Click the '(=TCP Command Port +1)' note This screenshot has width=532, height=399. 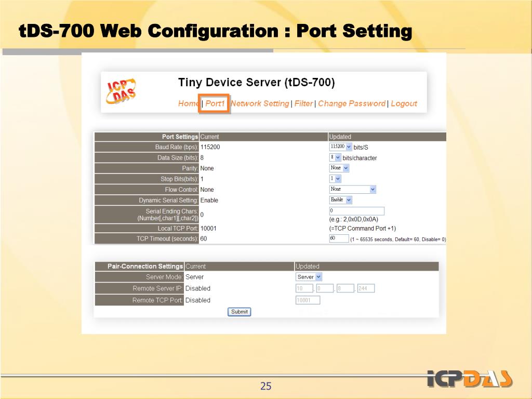362,229
